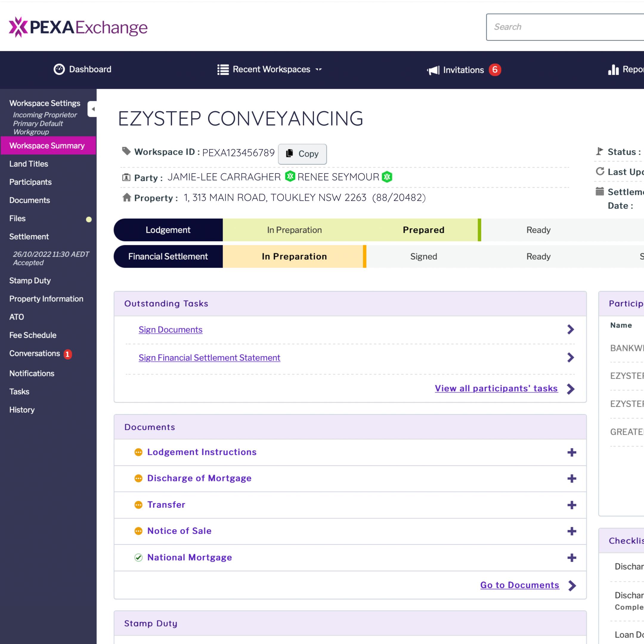Click the Invitations megaphone icon
644x644 pixels.
pos(433,70)
